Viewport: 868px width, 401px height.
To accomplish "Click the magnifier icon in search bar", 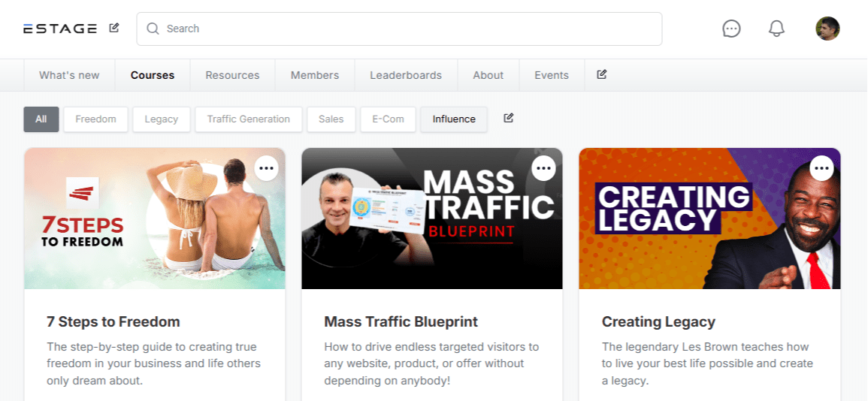I will (153, 29).
